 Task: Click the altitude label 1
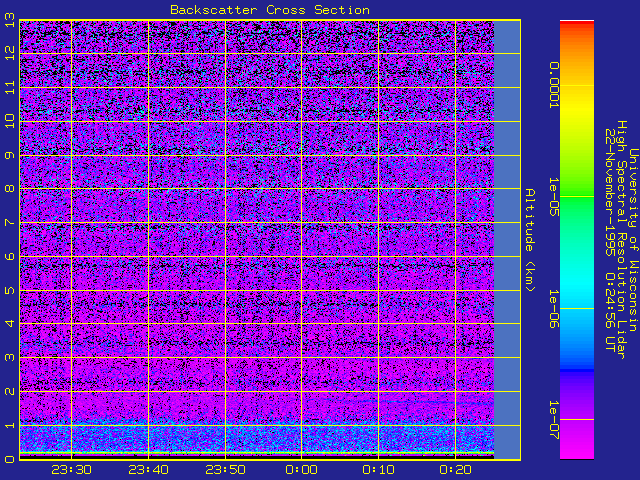[10, 425]
